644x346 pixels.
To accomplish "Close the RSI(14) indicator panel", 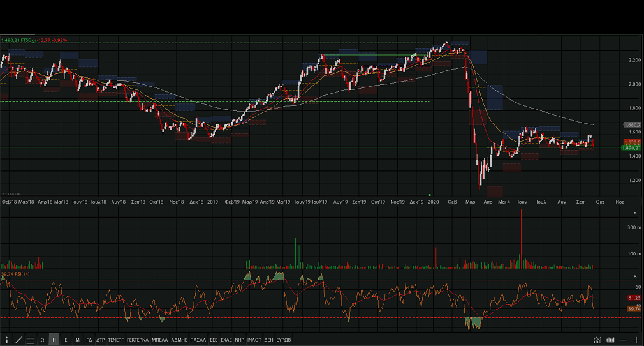I will 634,276.
